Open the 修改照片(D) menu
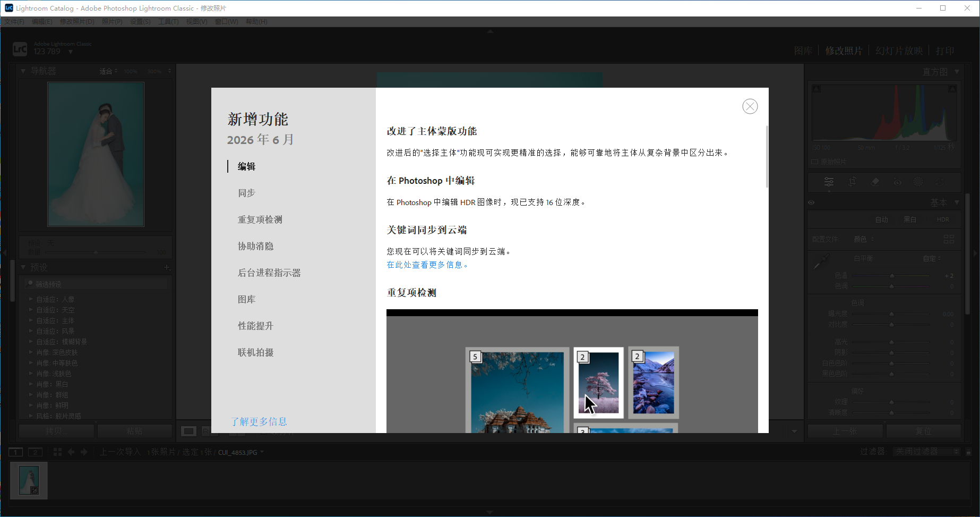Screen dimensions: 980x517 (77, 22)
